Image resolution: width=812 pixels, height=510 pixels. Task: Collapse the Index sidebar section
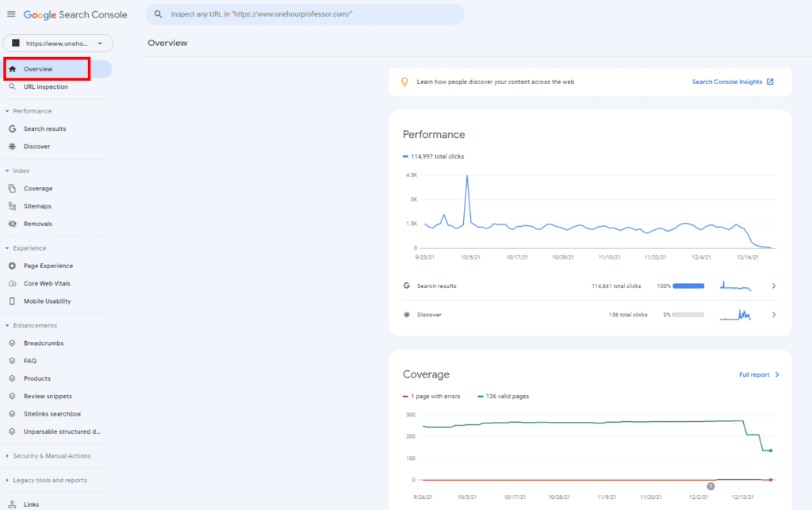pos(7,171)
